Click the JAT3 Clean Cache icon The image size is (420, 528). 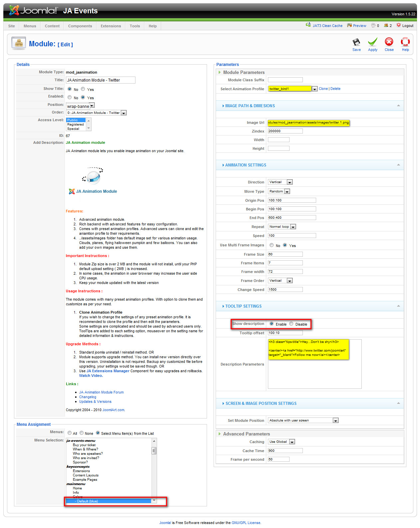(x=308, y=25)
